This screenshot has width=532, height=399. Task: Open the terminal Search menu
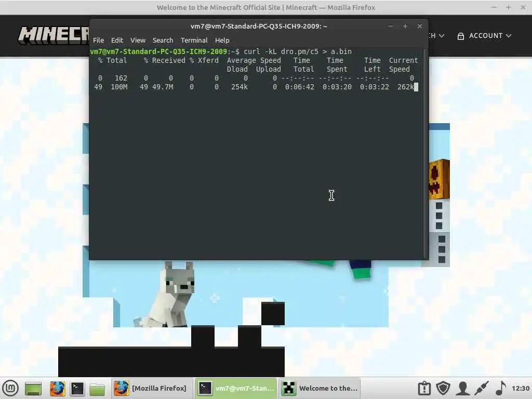click(x=163, y=40)
